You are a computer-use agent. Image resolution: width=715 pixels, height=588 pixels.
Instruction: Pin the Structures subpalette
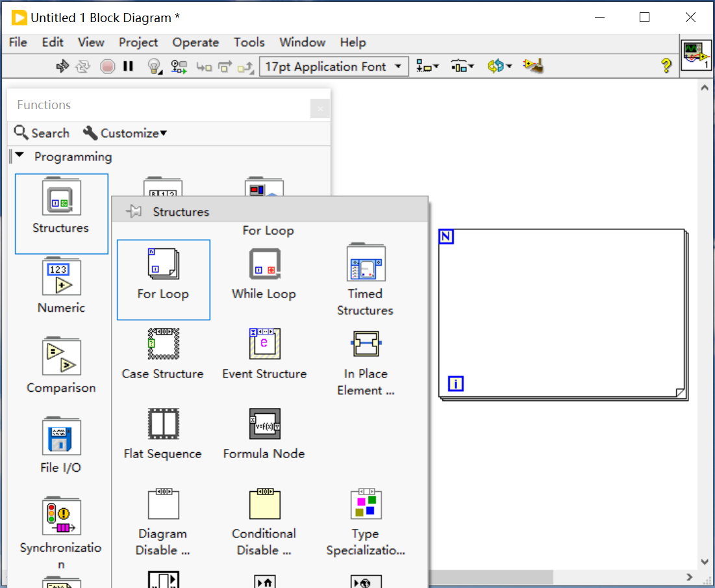click(x=134, y=212)
